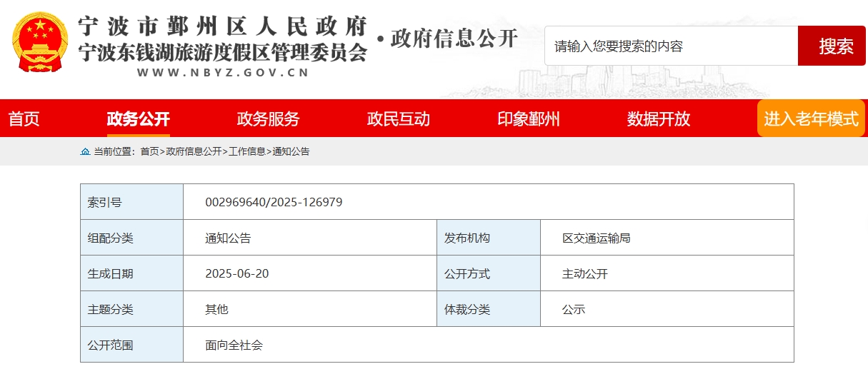The width and height of the screenshot is (868, 369).
Task: Switch to 进入老年模式
Action: 811,118
